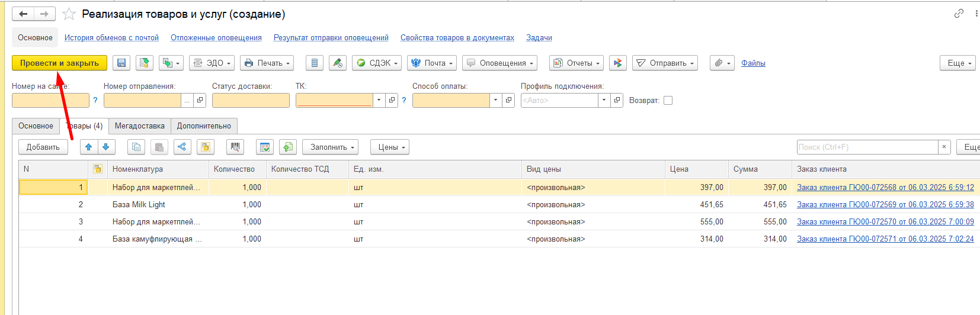Get link via chain icon

(959, 14)
